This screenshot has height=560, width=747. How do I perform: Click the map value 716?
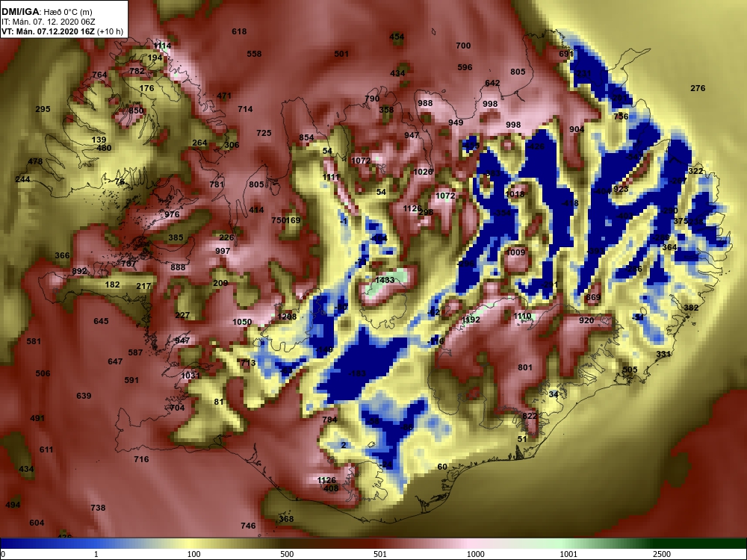point(141,459)
